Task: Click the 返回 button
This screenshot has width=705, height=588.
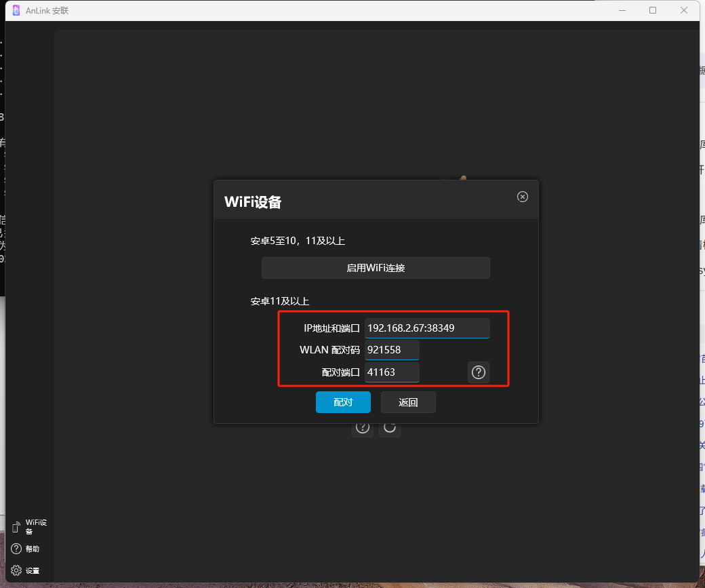Action: point(408,402)
